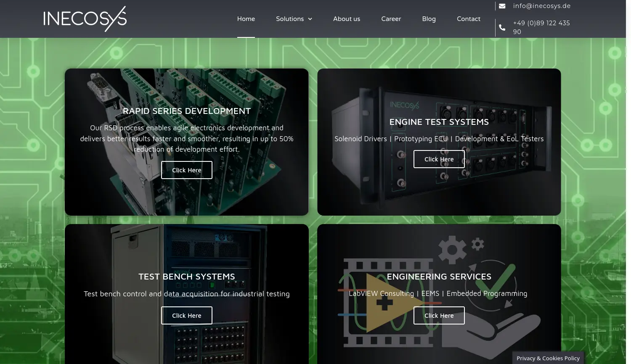Click the info@inecosys.de email link
The height and width of the screenshot is (364, 631).
coord(541,6)
